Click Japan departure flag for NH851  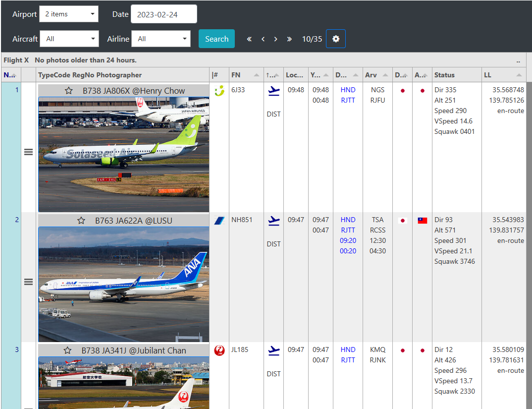(403, 221)
